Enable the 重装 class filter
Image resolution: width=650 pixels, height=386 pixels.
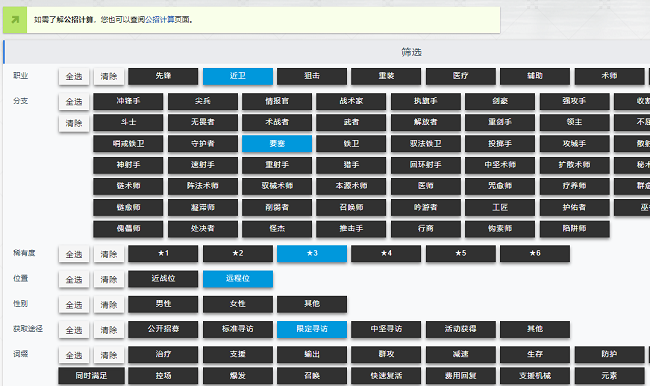coord(386,76)
